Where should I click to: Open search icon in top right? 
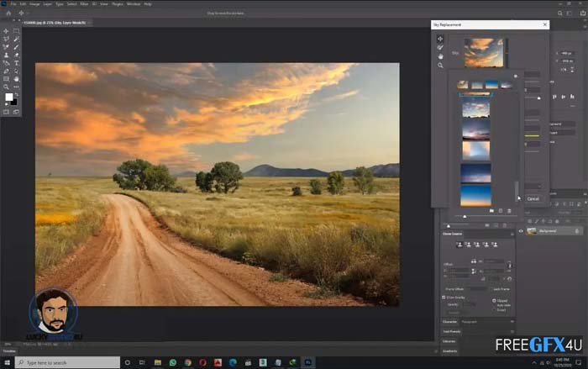[x=560, y=13]
